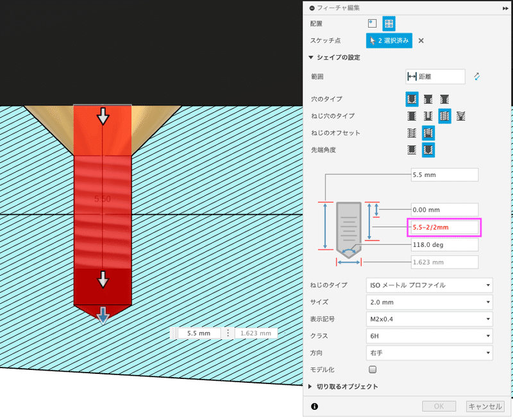The width and height of the screenshot is (513, 420).
Task: Click the '2 選択済み' selection button
Action: point(389,40)
